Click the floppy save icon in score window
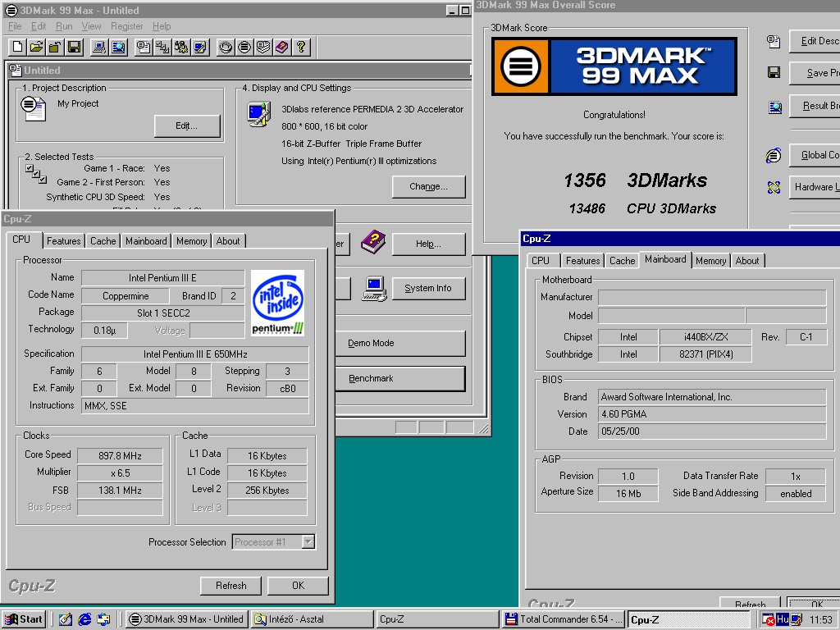The width and height of the screenshot is (840, 630). pyautogui.click(x=774, y=72)
